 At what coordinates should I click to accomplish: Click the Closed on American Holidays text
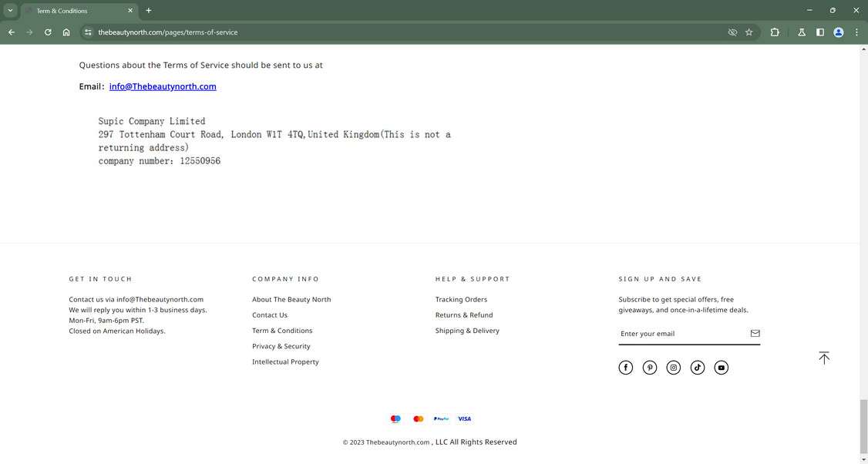click(x=117, y=331)
